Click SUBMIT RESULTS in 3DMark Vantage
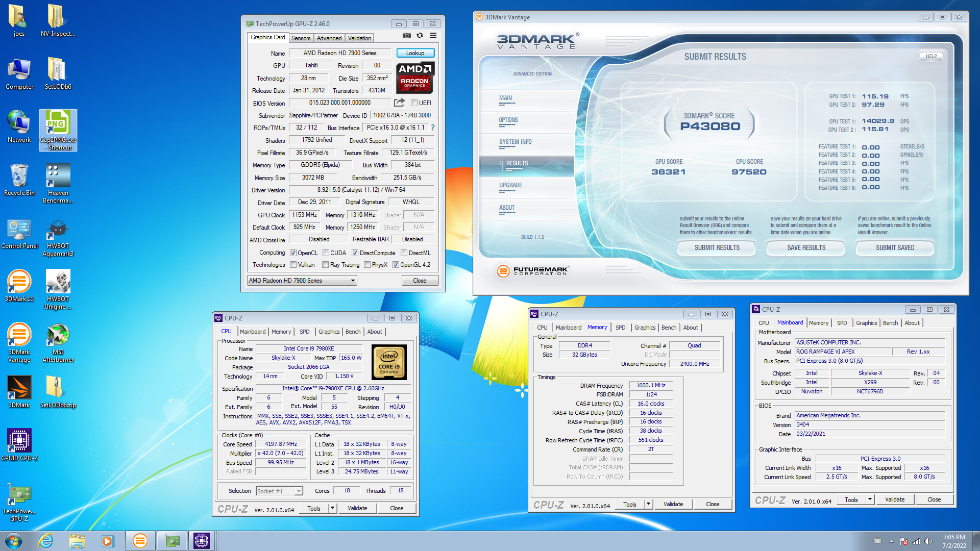Screen dimensions: 980x551 click(717, 247)
